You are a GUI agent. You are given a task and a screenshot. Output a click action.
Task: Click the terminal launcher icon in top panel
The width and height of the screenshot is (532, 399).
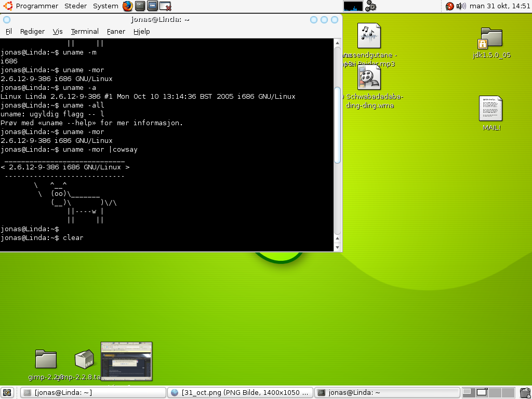tap(140, 6)
